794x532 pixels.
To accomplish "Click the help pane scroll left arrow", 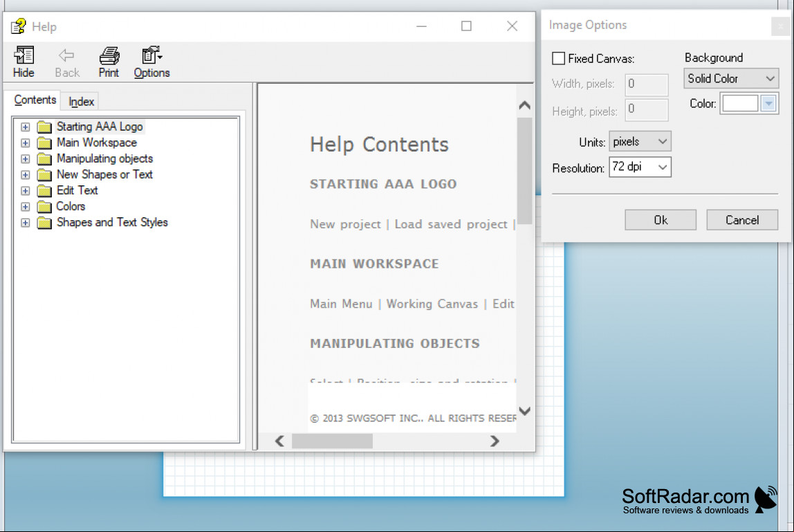I will click(x=279, y=441).
